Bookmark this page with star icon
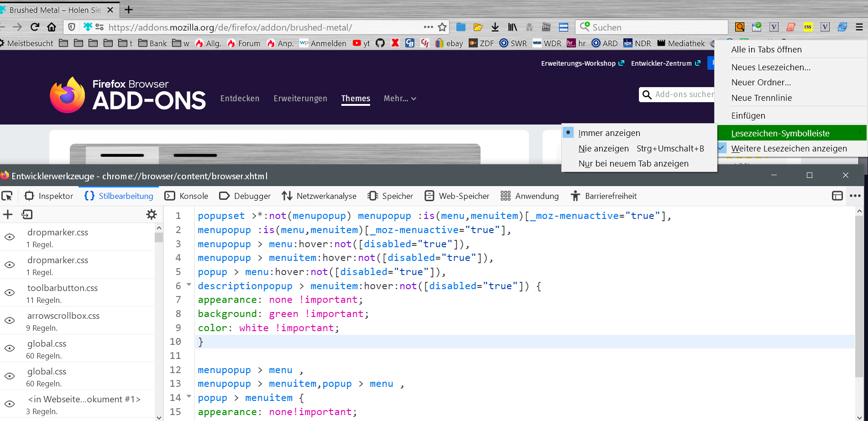The image size is (868, 421). pyautogui.click(x=442, y=27)
